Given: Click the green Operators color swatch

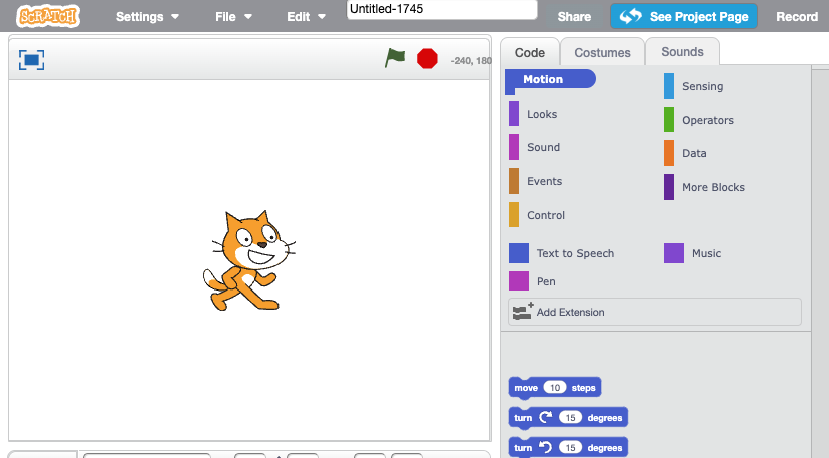Looking at the screenshot, I should coord(669,120).
